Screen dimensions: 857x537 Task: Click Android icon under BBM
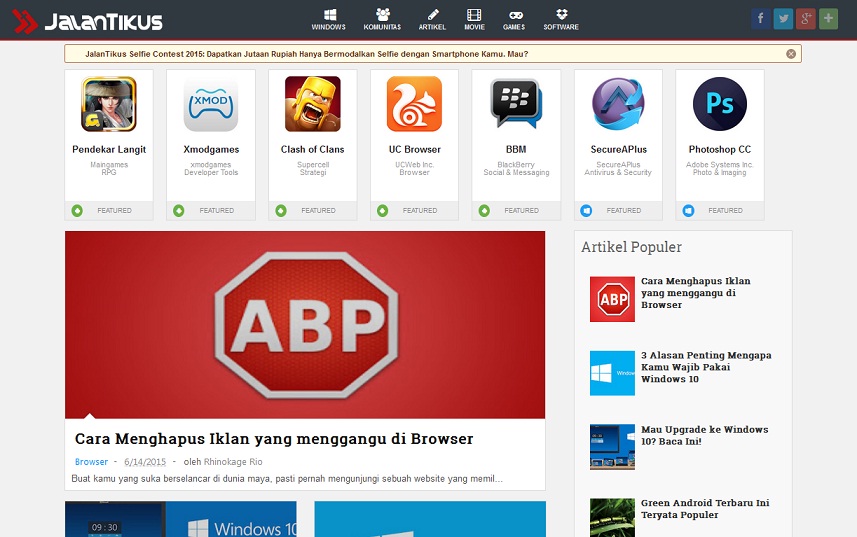(x=484, y=210)
